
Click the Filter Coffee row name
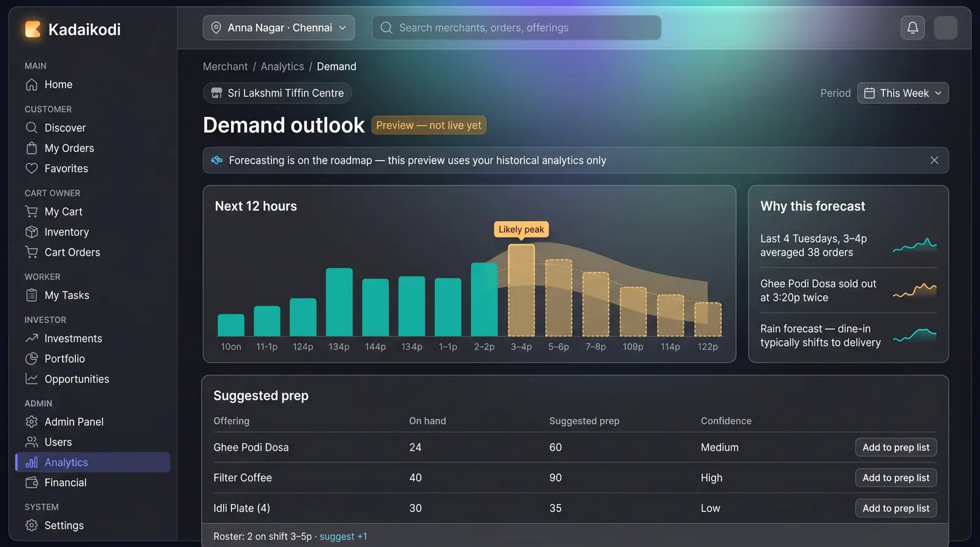pyautogui.click(x=243, y=478)
